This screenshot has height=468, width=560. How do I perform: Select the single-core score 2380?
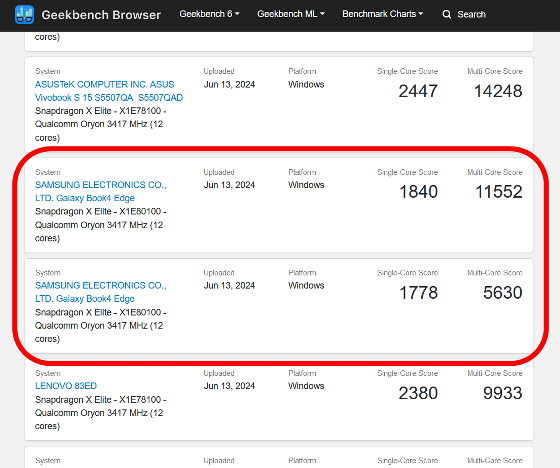point(418,393)
